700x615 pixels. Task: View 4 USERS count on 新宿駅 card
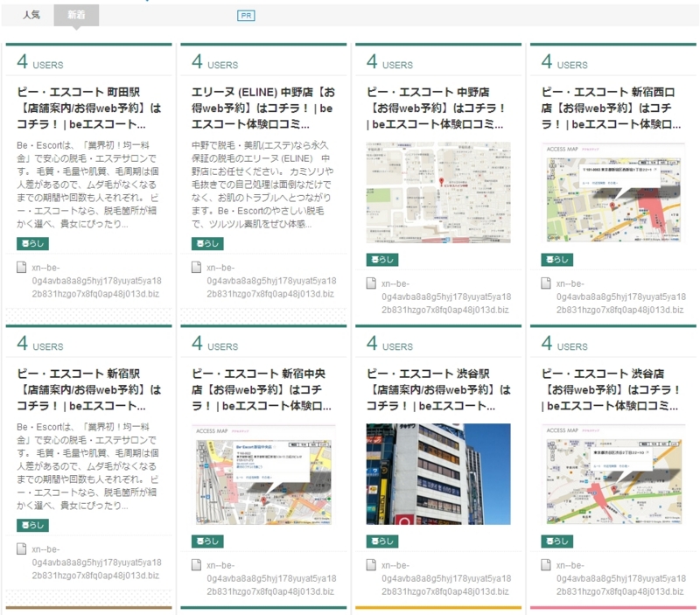tap(40, 344)
